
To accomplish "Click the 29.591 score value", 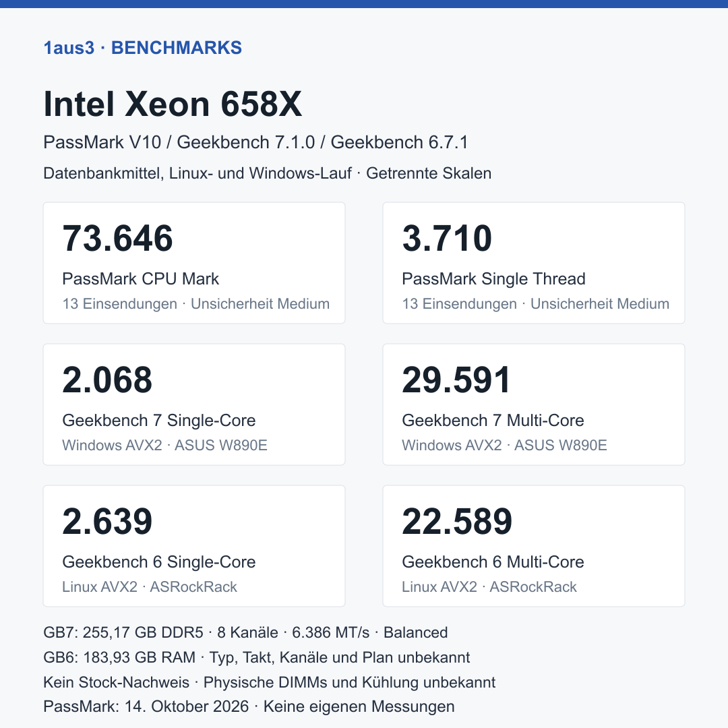I will pos(456,380).
